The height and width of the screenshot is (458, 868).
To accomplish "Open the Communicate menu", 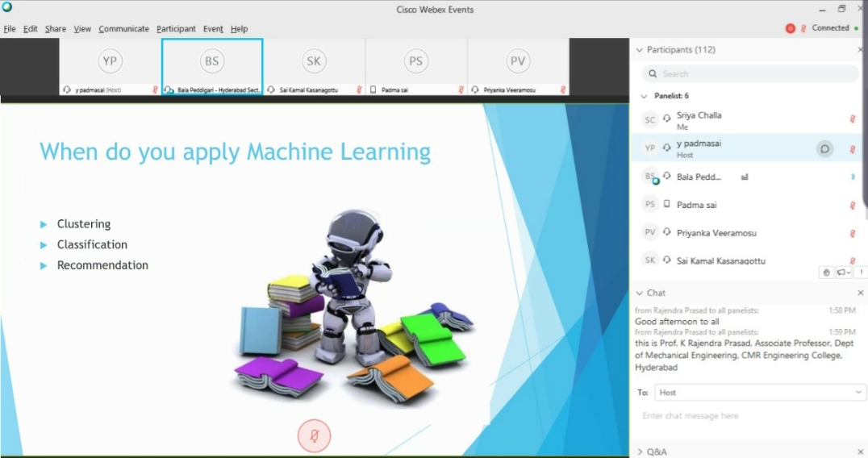I will pos(123,29).
